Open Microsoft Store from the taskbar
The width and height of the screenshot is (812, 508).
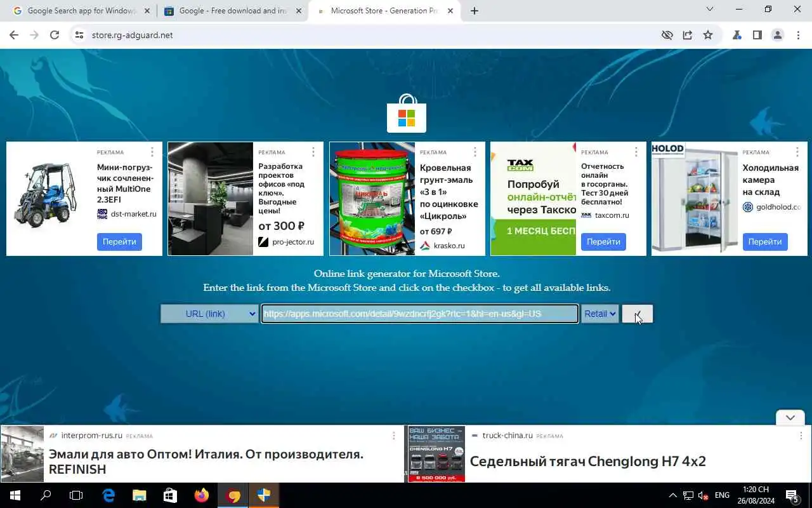pyautogui.click(x=170, y=495)
